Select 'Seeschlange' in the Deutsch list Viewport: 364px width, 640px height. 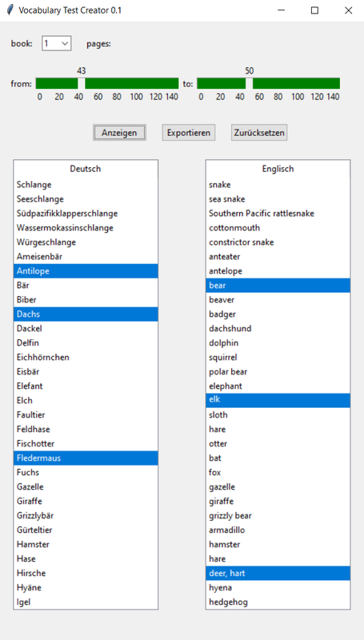86,199
